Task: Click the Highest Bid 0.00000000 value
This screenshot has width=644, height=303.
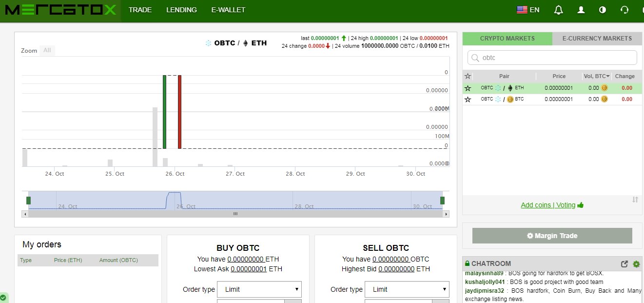Action: pyautogui.click(x=396, y=269)
